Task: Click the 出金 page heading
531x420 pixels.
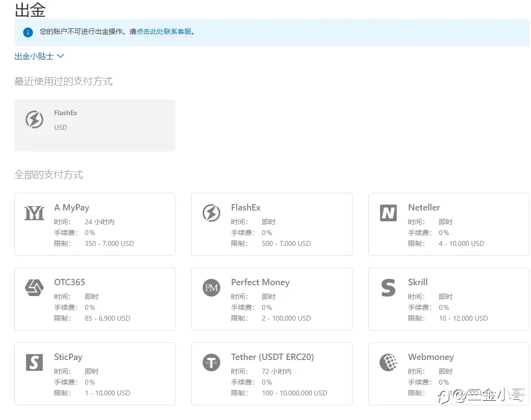Action: pyautogui.click(x=30, y=10)
